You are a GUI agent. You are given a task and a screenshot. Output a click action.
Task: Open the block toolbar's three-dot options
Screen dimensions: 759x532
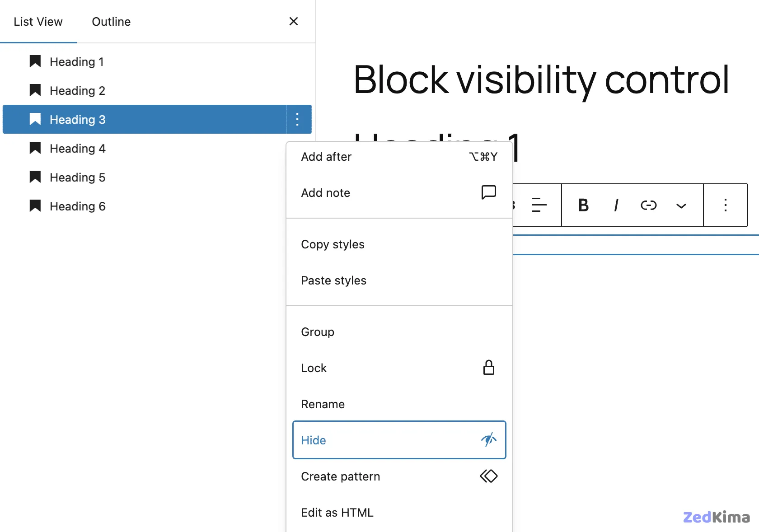725,205
